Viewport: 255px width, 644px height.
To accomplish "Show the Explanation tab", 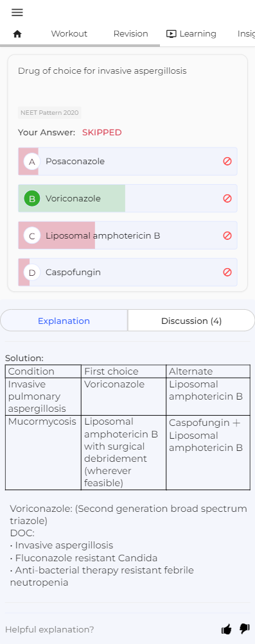I will [64, 321].
